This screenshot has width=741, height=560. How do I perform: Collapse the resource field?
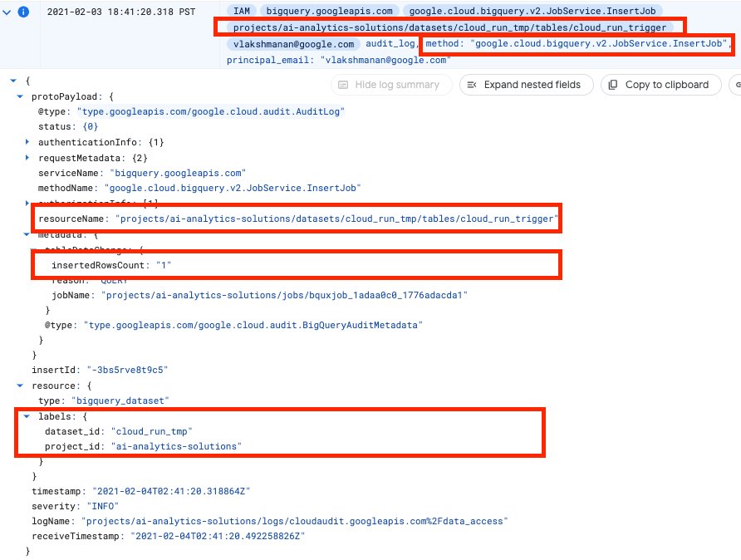coord(20,386)
